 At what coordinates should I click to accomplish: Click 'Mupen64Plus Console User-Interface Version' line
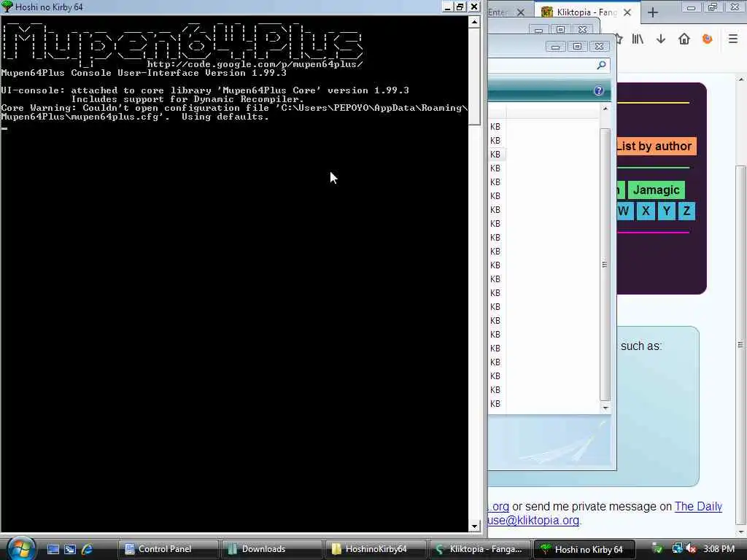[144, 73]
